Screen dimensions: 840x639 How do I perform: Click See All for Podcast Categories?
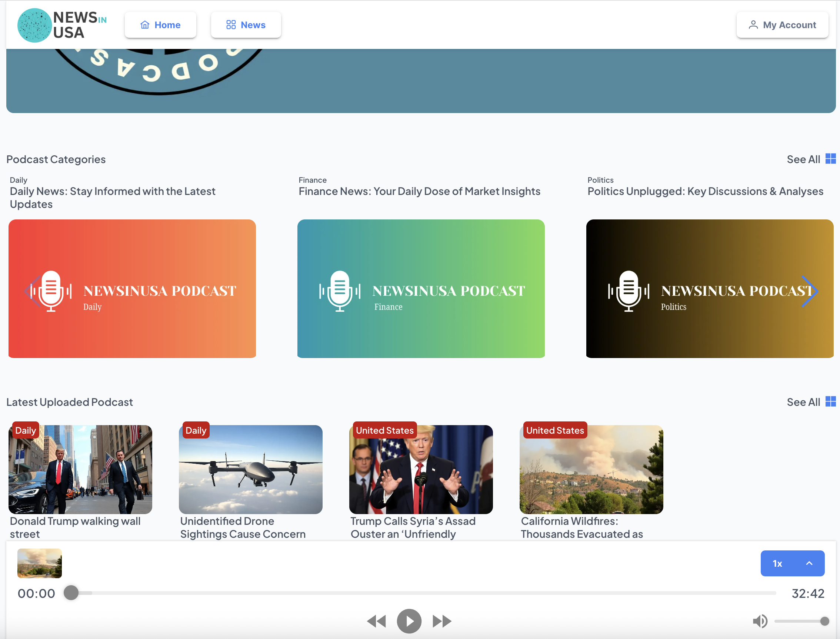coord(803,159)
